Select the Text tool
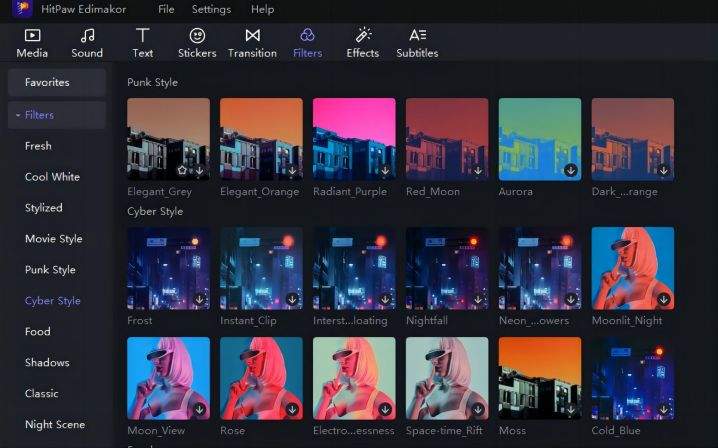The height and width of the screenshot is (448, 718). [x=143, y=42]
